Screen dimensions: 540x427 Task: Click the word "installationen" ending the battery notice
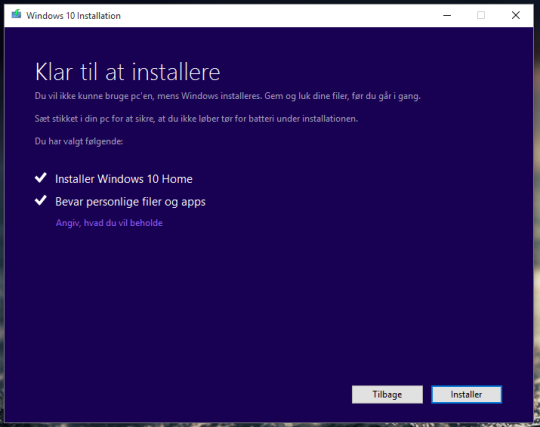coord(330,119)
